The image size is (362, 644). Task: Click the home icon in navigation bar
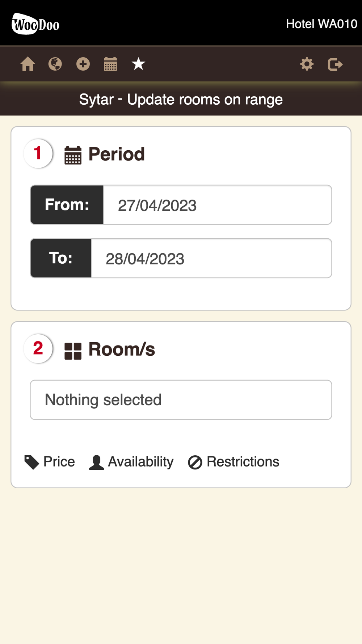(x=28, y=64)
